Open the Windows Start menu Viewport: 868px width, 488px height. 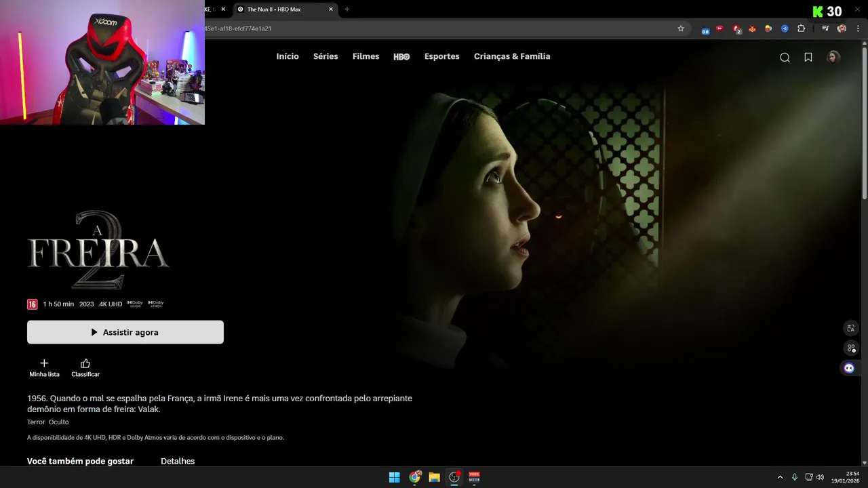[x=394, y=477]
